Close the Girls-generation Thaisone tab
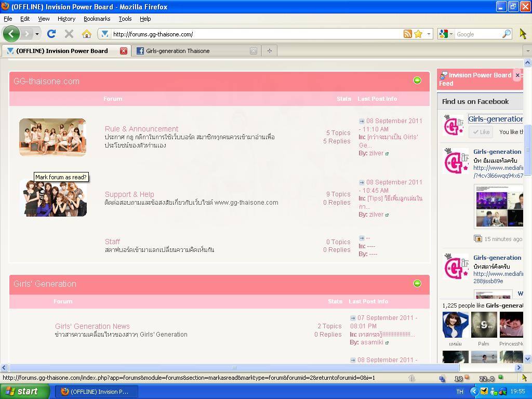532x399 pixels. (254, 51)
